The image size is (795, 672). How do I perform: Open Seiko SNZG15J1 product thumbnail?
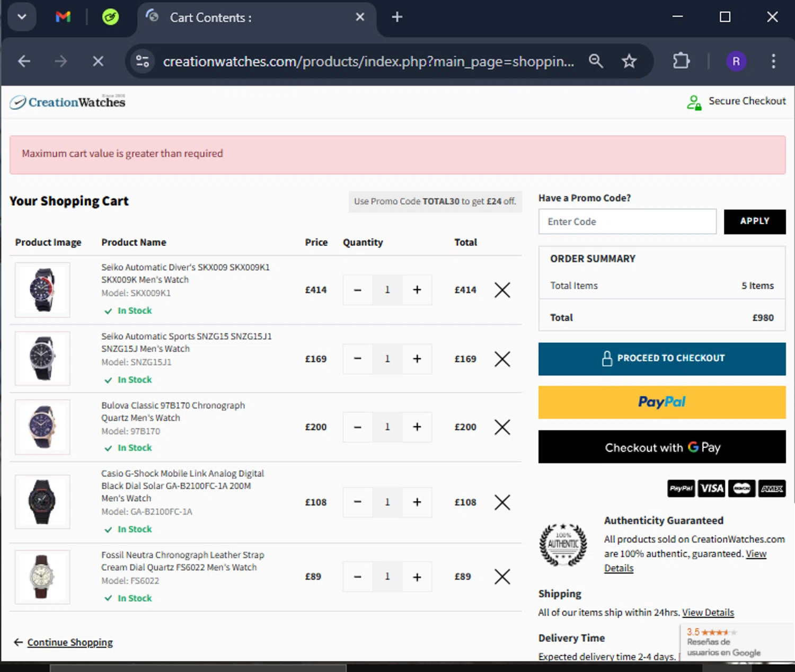(x=42, y=359)
